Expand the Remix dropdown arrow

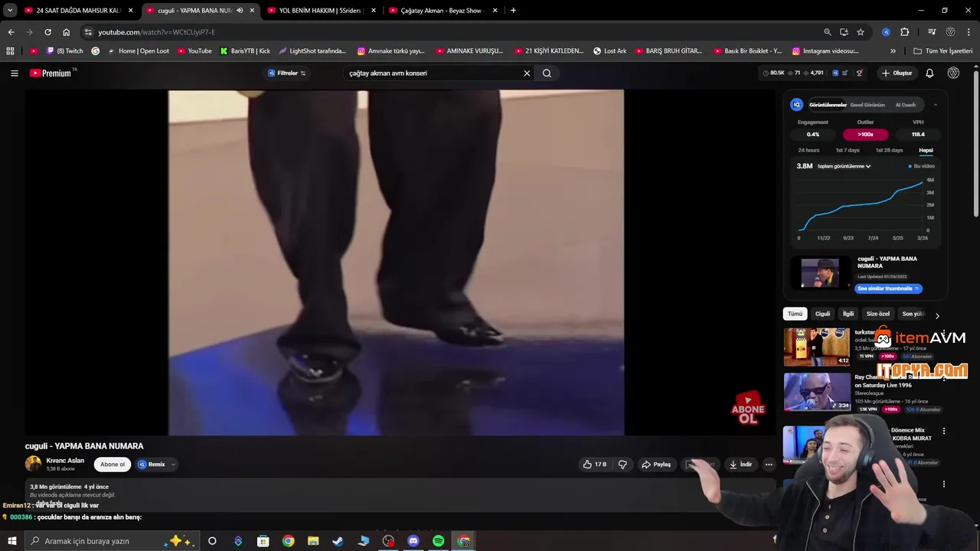coord(173,465)
